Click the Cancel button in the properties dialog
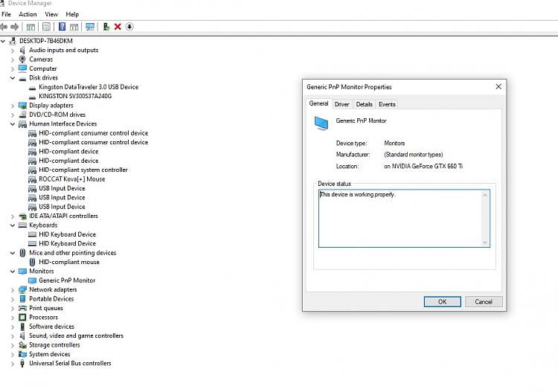The height and width of the screenshot is (392, 558). coord(484,302)
